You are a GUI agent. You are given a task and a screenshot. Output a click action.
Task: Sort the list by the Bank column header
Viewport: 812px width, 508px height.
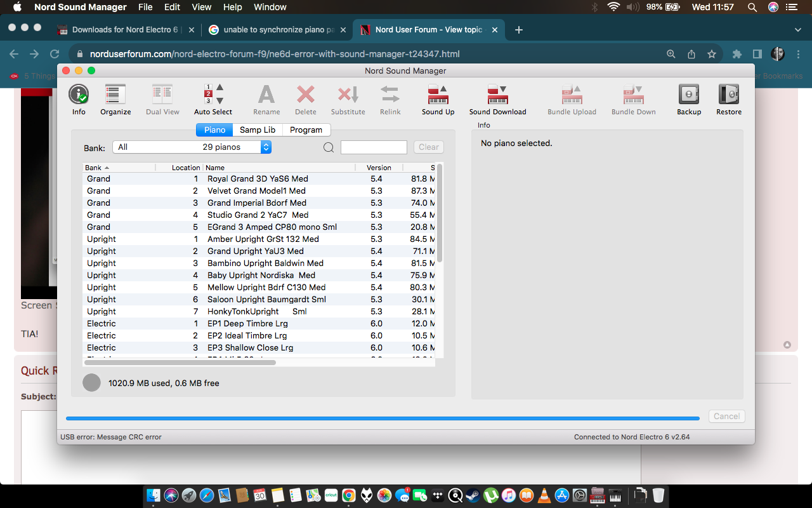tap(119, 168)
